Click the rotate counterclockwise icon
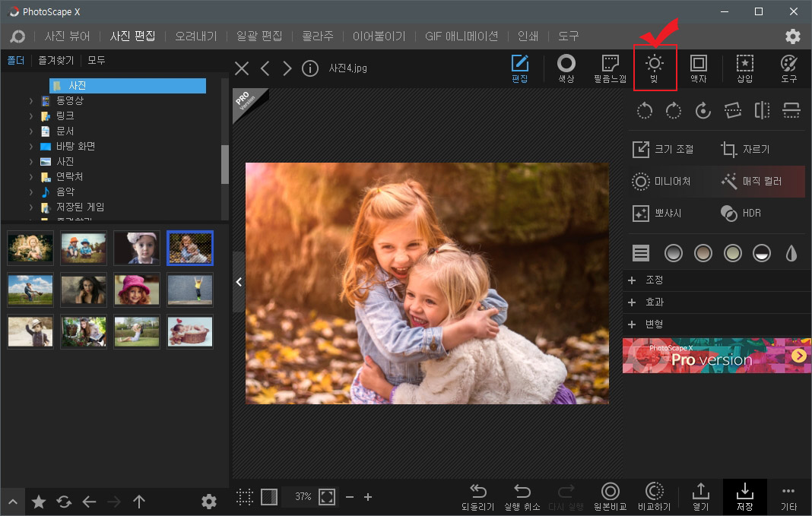The image size is (812, 516). point(645,110)
